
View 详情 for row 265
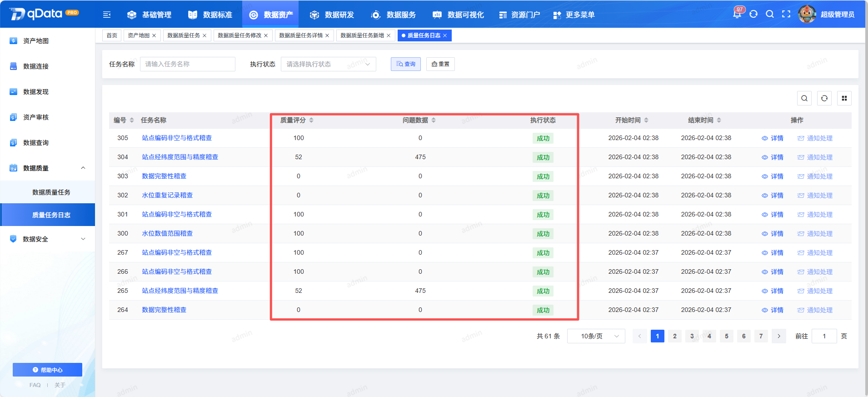point(773,291)
